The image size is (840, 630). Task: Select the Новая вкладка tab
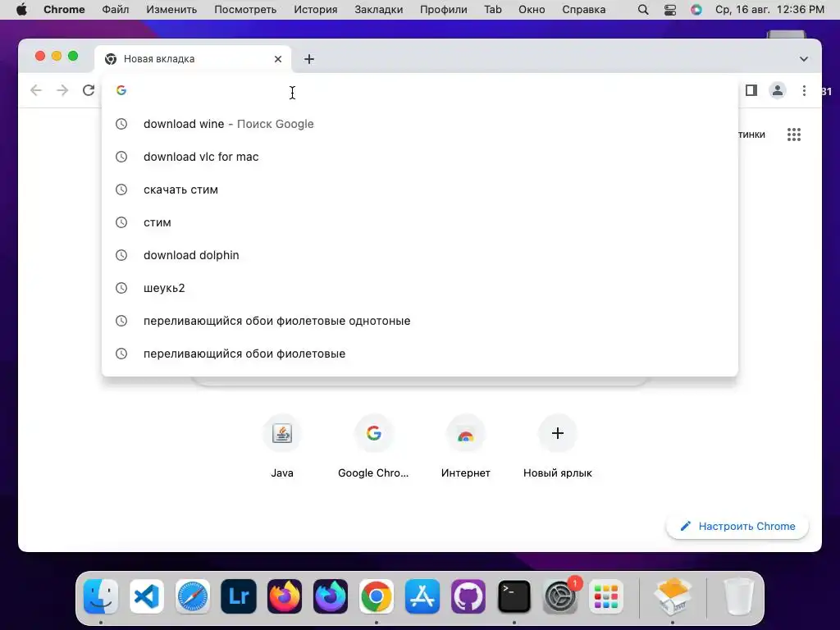(193, 59)
